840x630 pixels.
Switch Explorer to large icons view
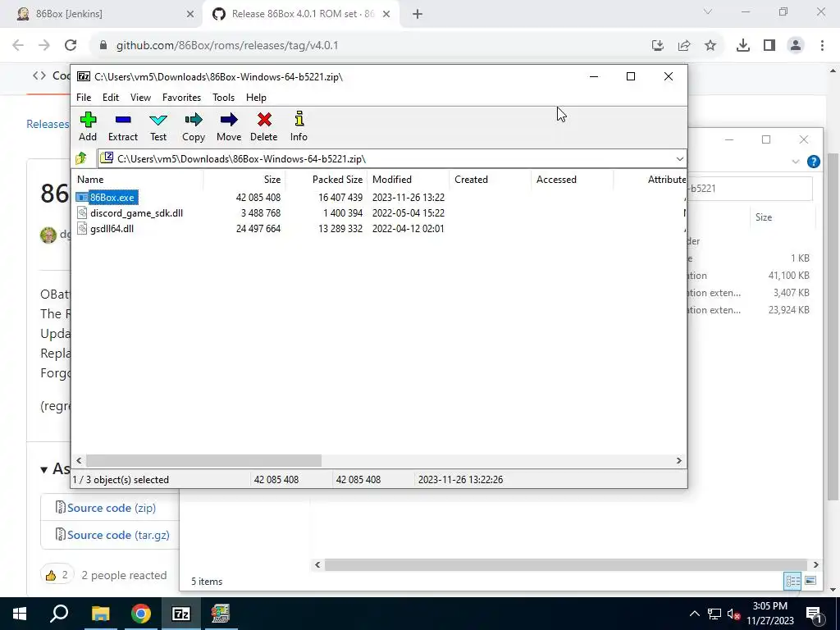810,581
